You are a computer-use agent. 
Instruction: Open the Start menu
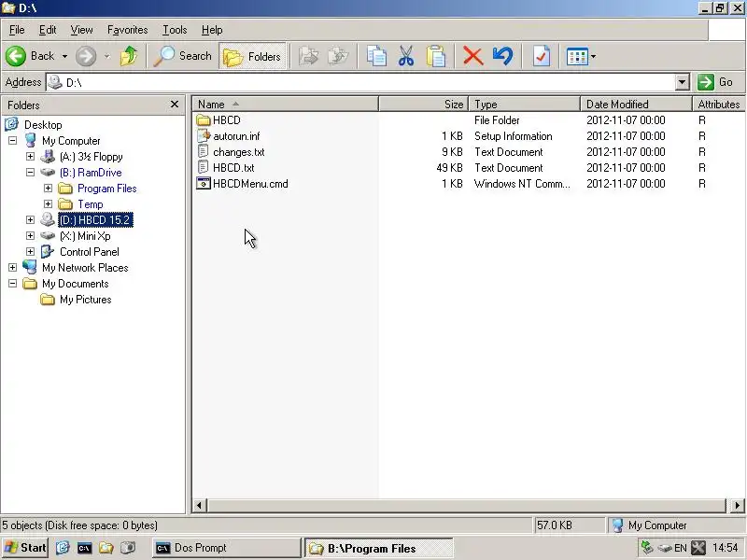point(25,548)
